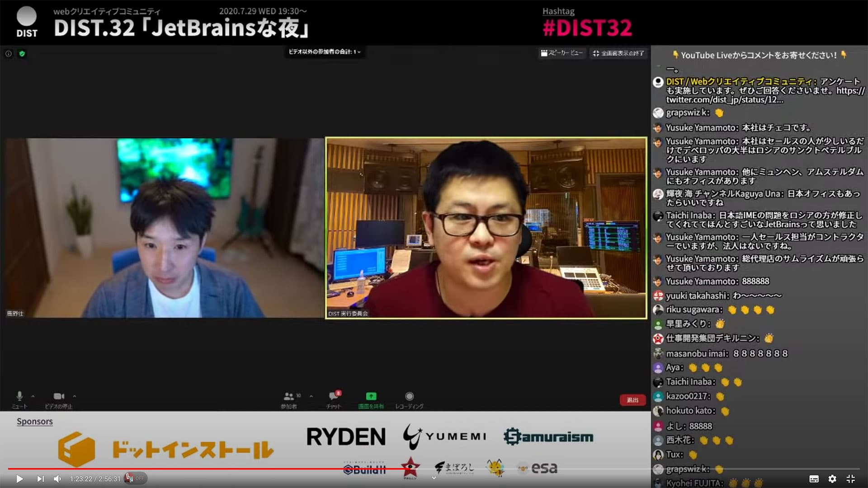Exit full screen with 全画面表示の終了
868x488 pixels.
click(618, 53)
